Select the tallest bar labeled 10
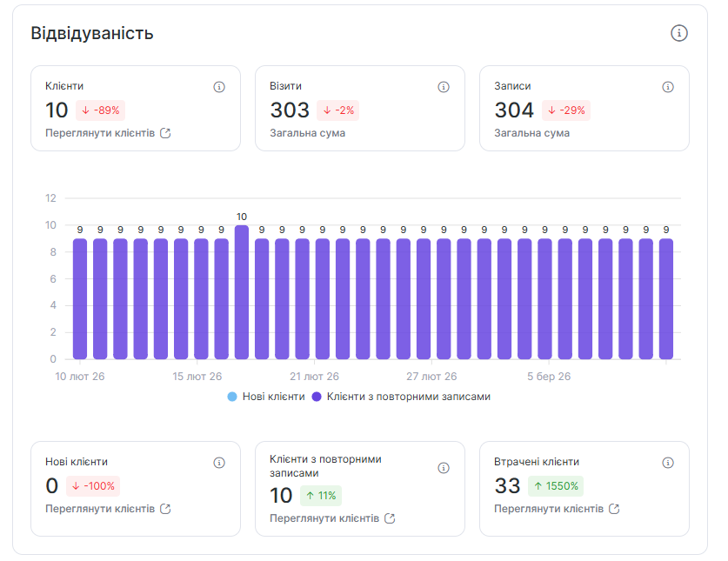Viewport: 728px width, 561px height. pyautogui.click(x=242, y=292)
